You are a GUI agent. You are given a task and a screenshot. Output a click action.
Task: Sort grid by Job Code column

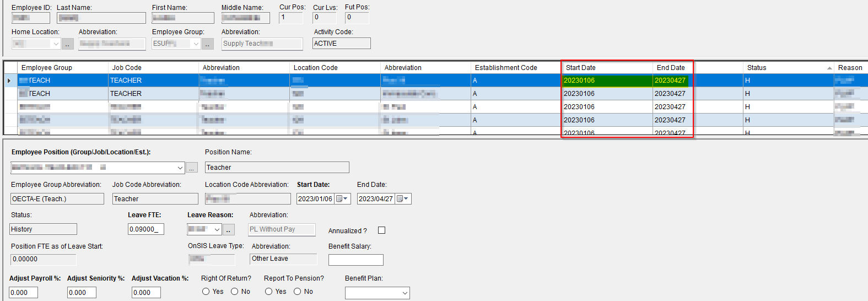[154, 68]
